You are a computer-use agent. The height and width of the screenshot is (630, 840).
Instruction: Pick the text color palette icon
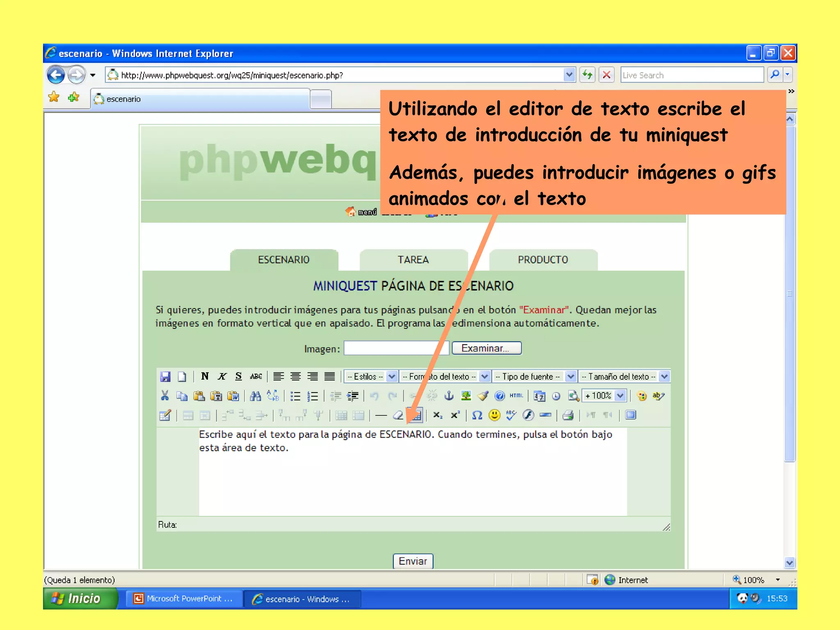coord(642,396)
